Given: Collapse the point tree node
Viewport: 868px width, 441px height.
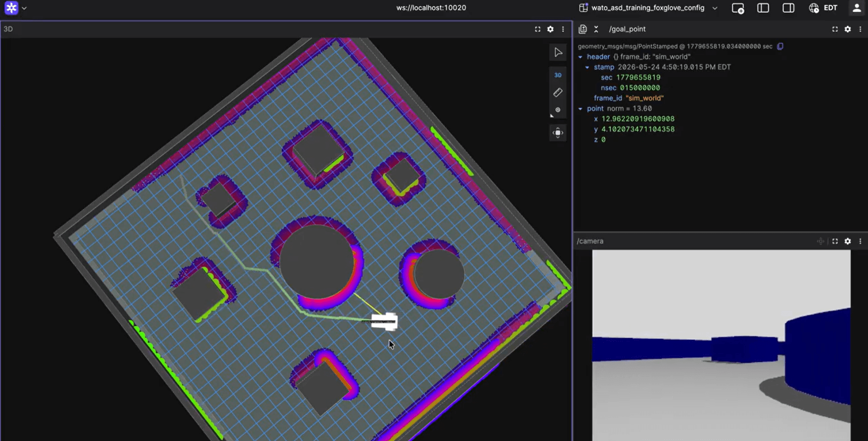Looking at the screenshot, I should (580, 109).
